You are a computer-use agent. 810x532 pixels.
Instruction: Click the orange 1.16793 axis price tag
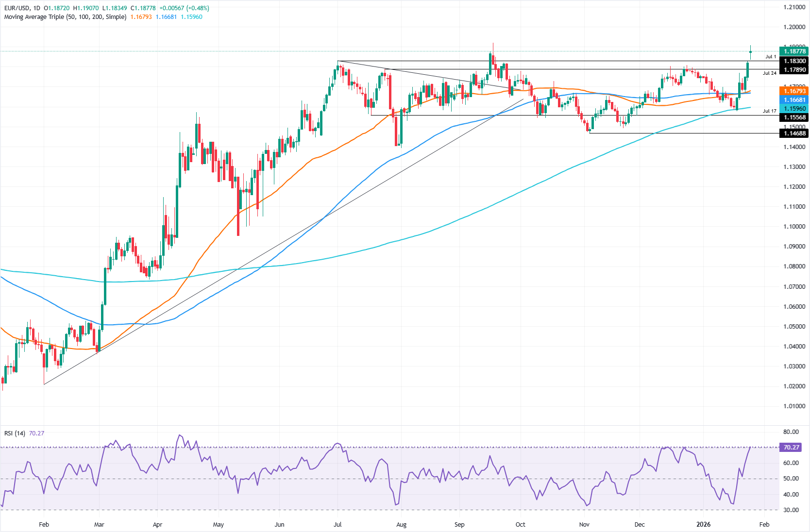[x=793, y=91]
